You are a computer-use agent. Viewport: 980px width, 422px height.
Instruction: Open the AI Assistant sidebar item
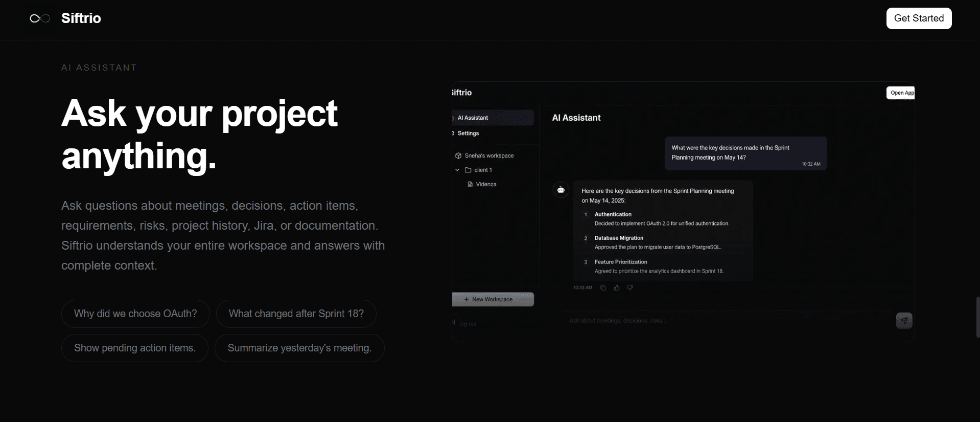tap(493, 118)
